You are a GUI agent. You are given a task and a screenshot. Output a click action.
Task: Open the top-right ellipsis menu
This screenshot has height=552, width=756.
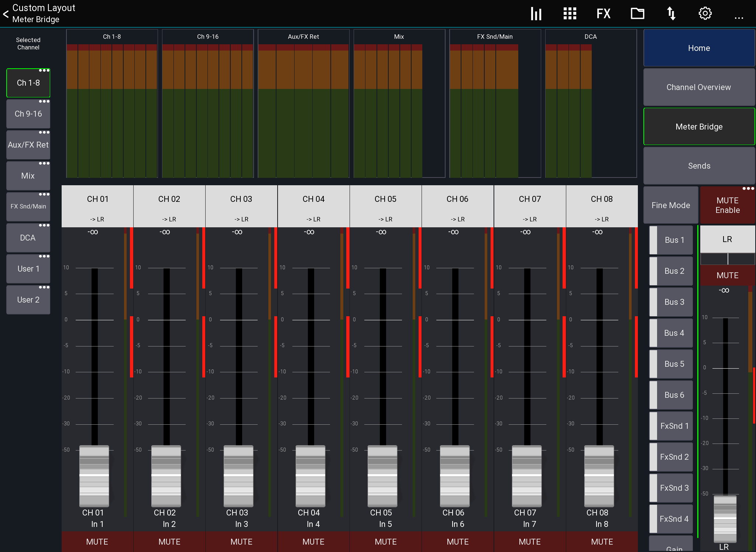point(739,18)
